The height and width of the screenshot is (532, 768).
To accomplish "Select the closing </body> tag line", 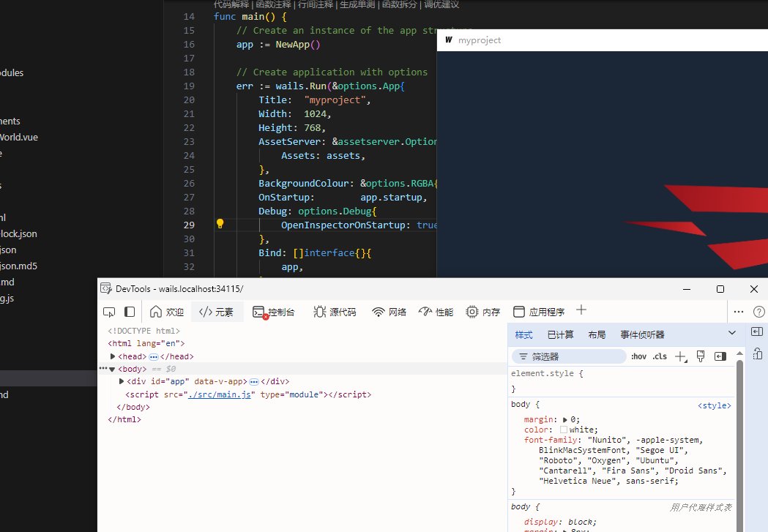I will pyautogui.click(x=133, y=407).
